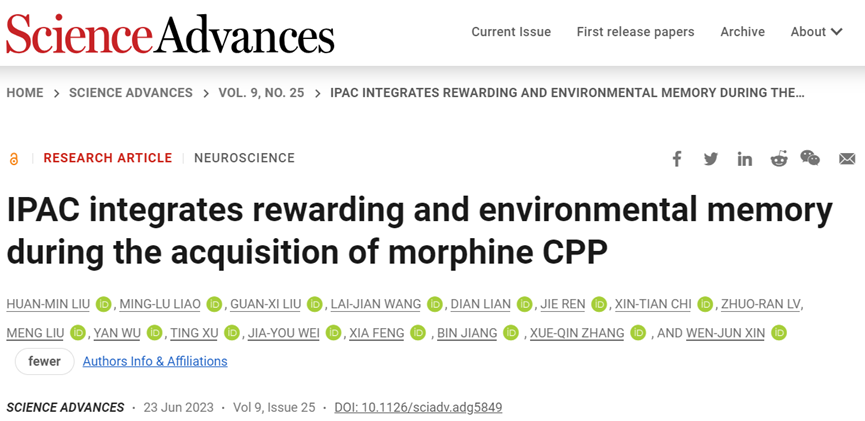Open the article DOI link
The image size is (865, 421).
click(x=418, y=407)
